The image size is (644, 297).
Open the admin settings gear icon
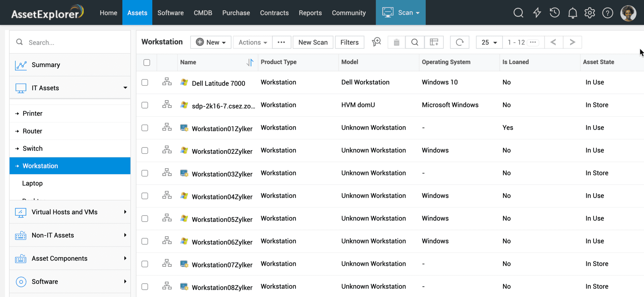tap(590, 13)
